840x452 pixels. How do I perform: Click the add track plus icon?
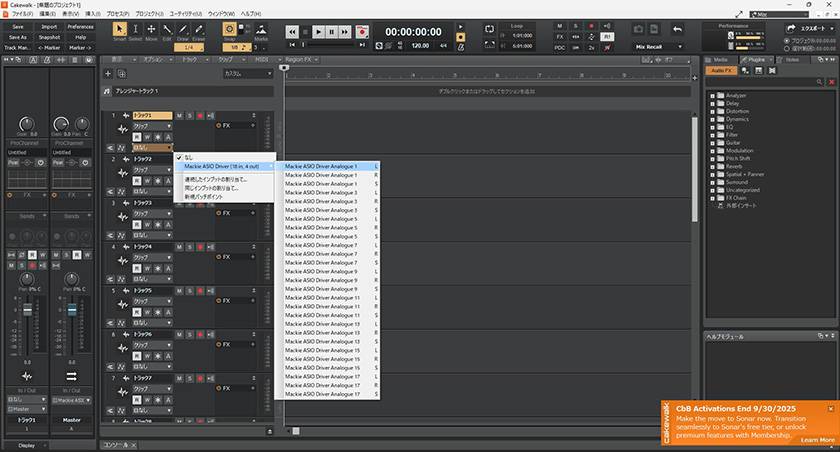pyautogui.click(x=108, y=74)
